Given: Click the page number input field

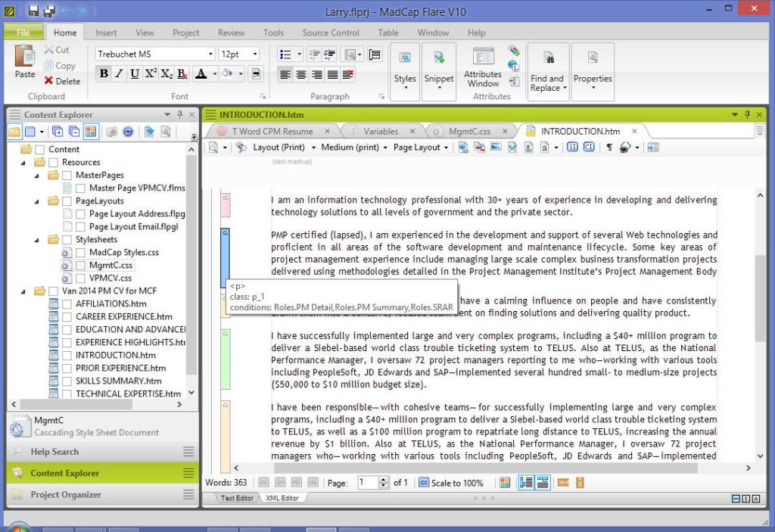Looking at the screenshot, I should [x=368, y=483].
